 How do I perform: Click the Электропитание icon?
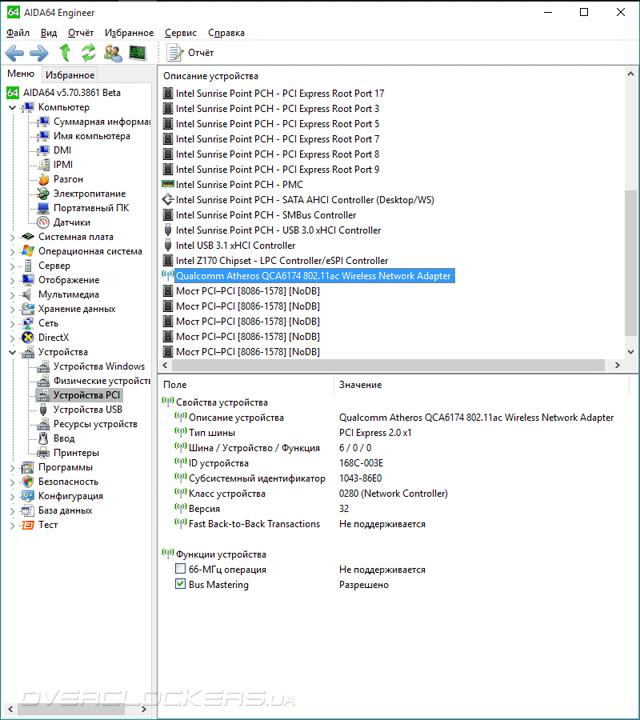tap(43, 193)
